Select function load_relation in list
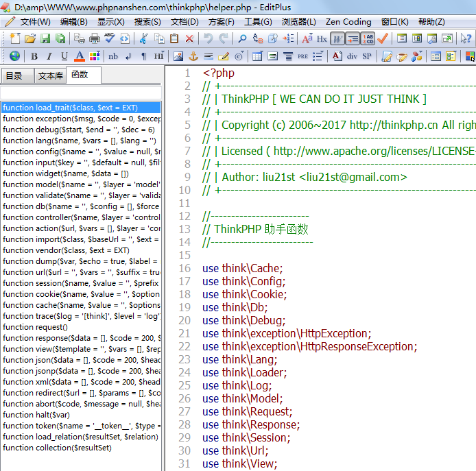The height and width of the screenshot is (471, 476). tap(81, 437)
